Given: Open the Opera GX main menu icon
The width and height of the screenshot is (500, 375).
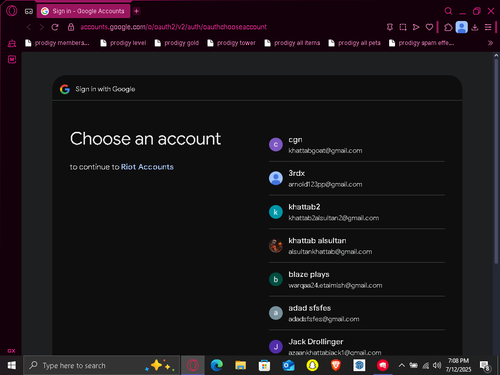Looking at the screenshot, I should (x=12, y=11).
